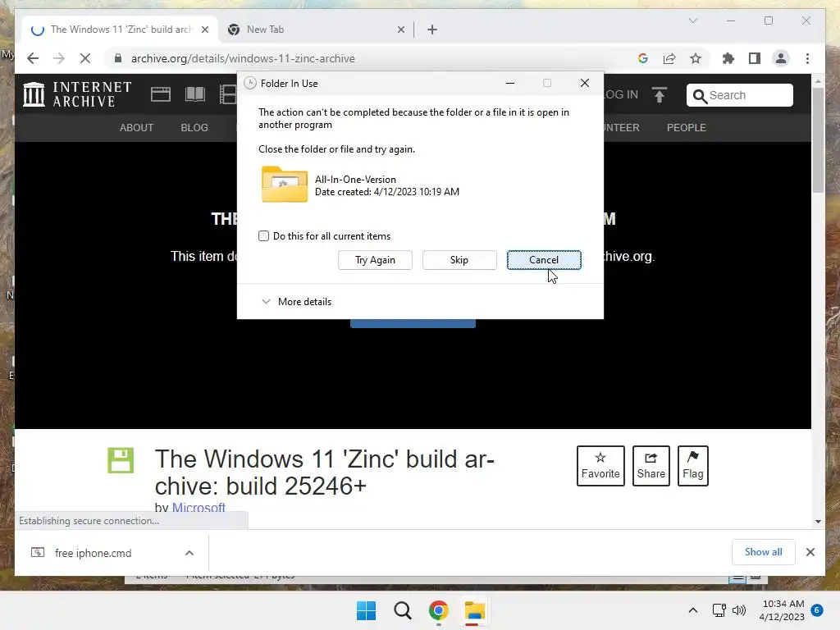The image size is (840, 630).
Task: Open the ABOUT nav item
Action: coord(137,127)
